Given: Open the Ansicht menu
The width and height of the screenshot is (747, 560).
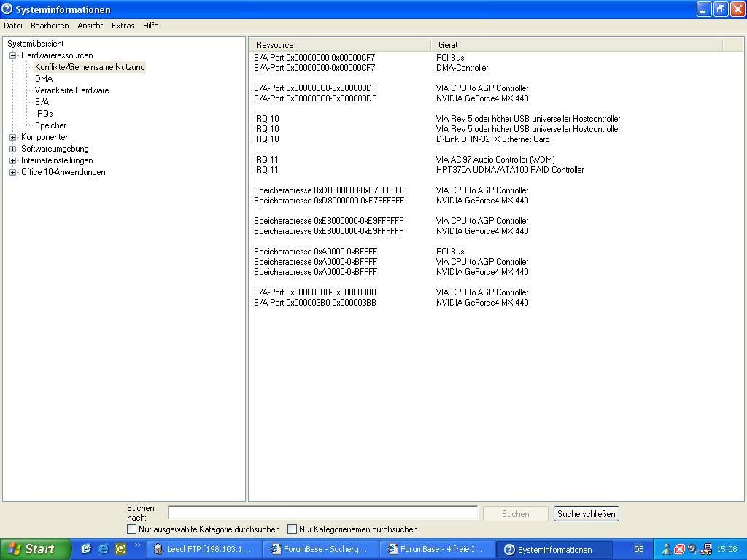Looking at the screenshot, I should tap(90, 26).
